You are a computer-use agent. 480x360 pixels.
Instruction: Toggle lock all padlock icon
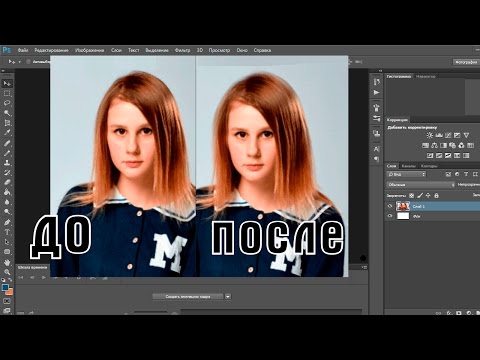point(436,196)
